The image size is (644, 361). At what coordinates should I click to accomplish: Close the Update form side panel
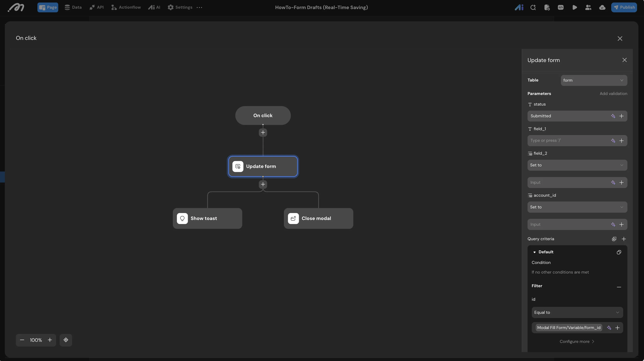pos(625,60)
